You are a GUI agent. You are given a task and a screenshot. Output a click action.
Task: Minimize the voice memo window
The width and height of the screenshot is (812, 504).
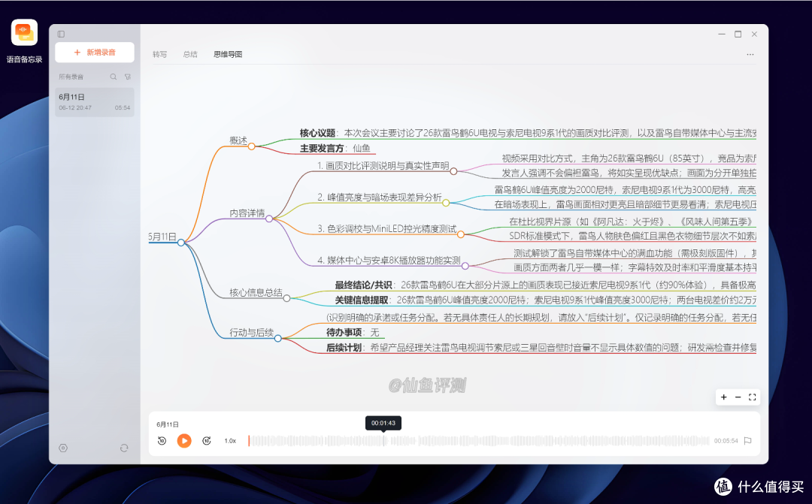(721, 34)
